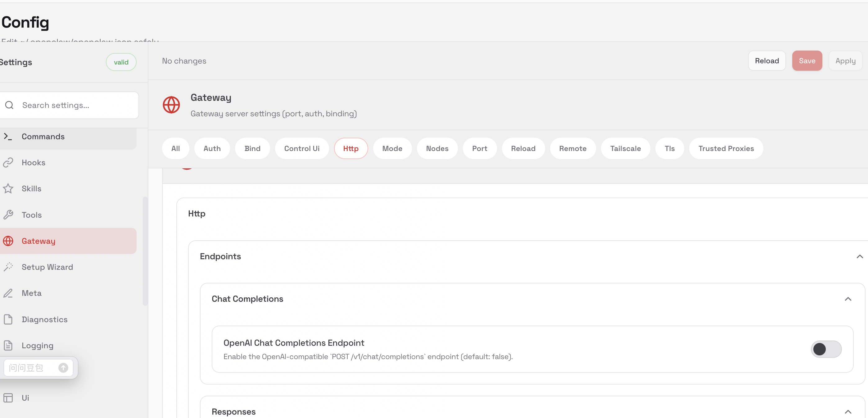Collapse the Endpoints section
868x418 pixels.
click(x=860, y=256)
